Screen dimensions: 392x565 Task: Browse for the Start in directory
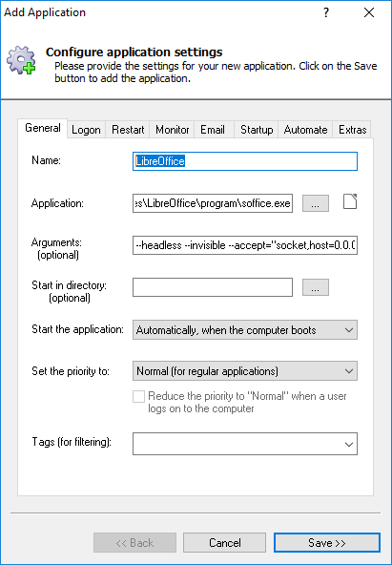click(x=316, y=287)
